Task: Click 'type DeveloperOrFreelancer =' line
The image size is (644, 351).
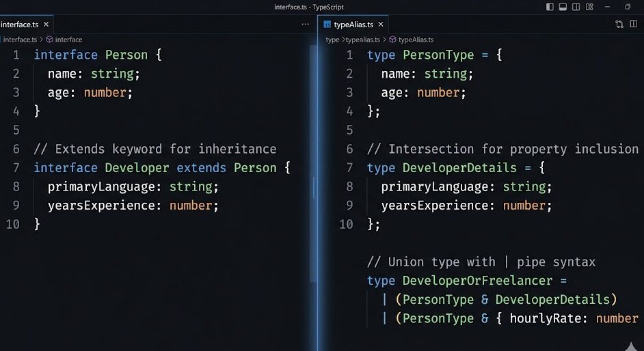Action: click(466, 281)
